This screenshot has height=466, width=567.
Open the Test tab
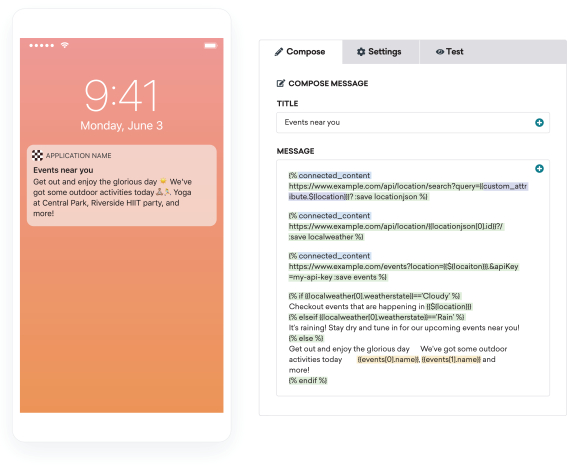point(493,52)
